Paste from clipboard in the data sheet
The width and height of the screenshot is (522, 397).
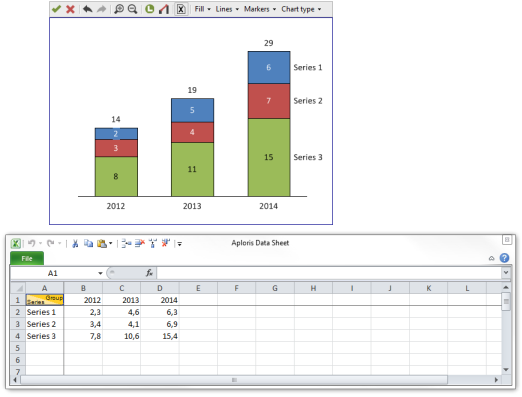point(102,244)
